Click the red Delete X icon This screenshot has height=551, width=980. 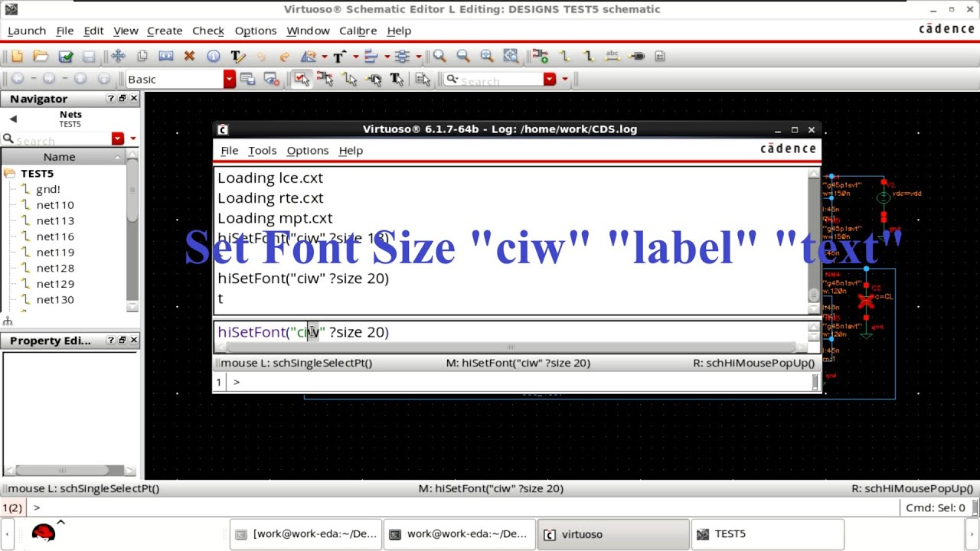point(189,56)
